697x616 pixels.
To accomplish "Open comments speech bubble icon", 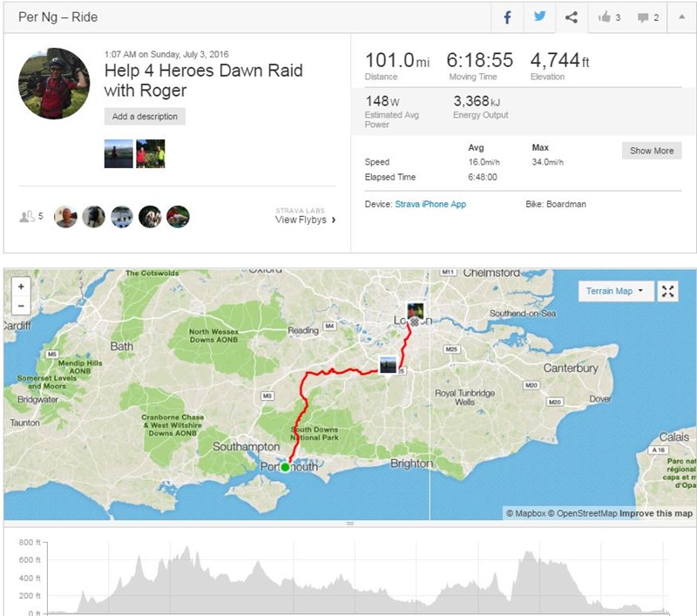I will pyautogui.click(x=643, y=17).
